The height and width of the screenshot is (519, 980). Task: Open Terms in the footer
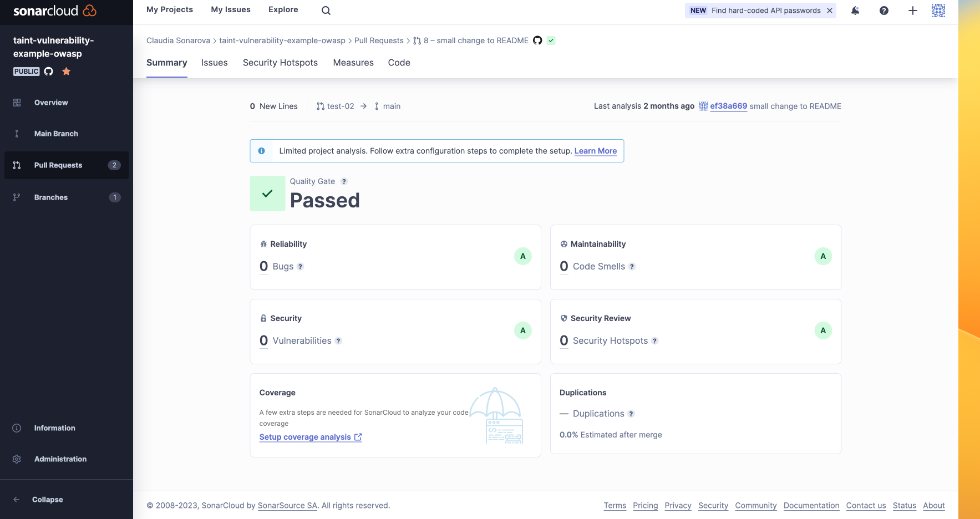(x=615, y=505)
